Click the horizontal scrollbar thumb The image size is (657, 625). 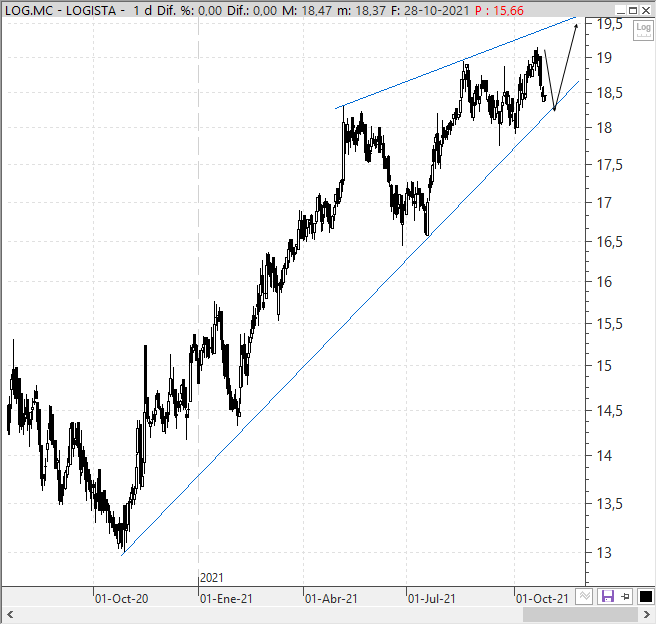click(580, 615)
